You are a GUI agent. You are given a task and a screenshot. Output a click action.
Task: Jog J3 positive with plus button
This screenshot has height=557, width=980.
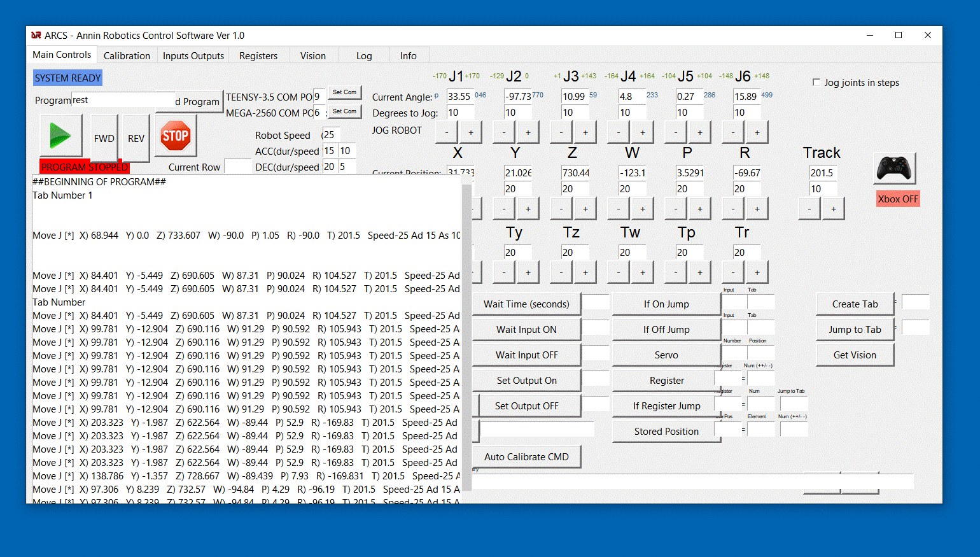click(x=585, y=132)
